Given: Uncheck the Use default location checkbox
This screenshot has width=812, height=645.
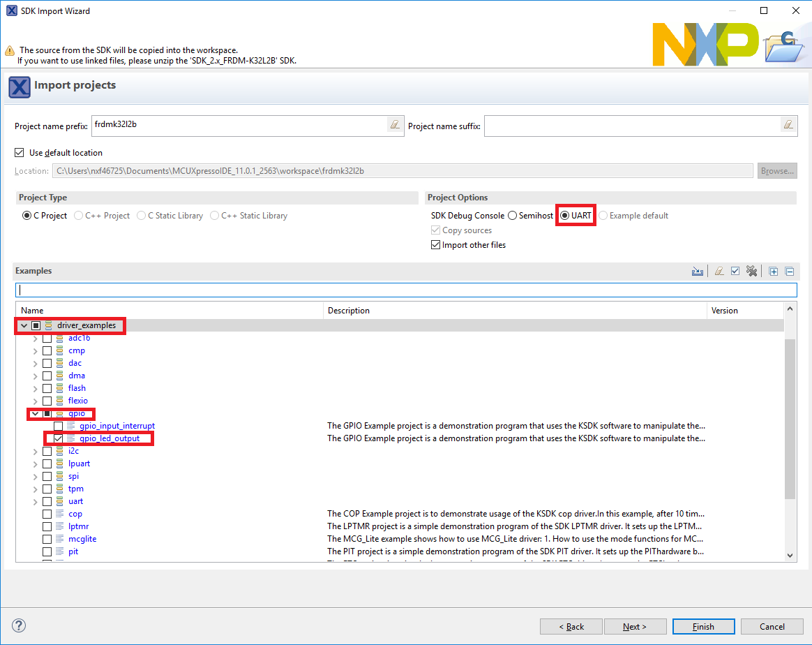Looking at the screenshot, I should pyautogui.click(x=19, y=152).
